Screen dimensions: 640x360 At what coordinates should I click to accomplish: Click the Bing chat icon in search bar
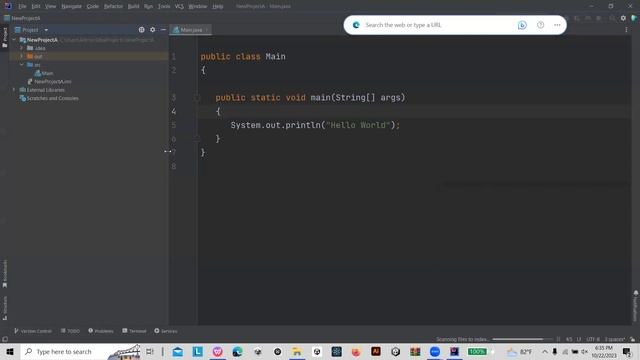pos(522,25)
